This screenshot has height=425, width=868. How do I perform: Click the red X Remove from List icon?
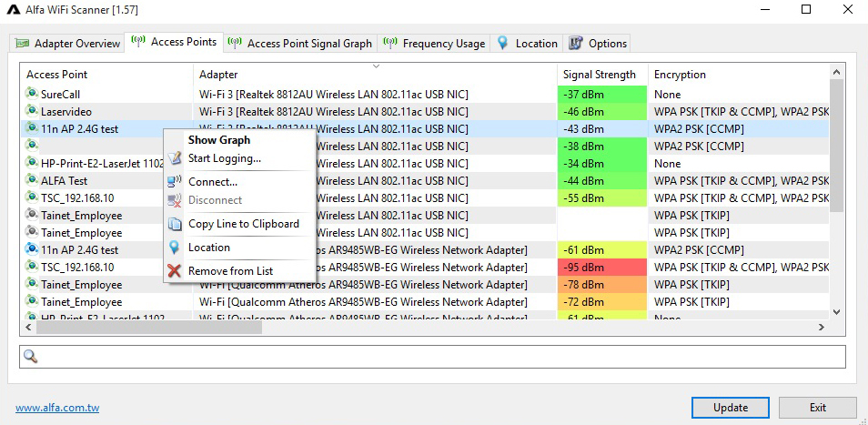point(176,271)
